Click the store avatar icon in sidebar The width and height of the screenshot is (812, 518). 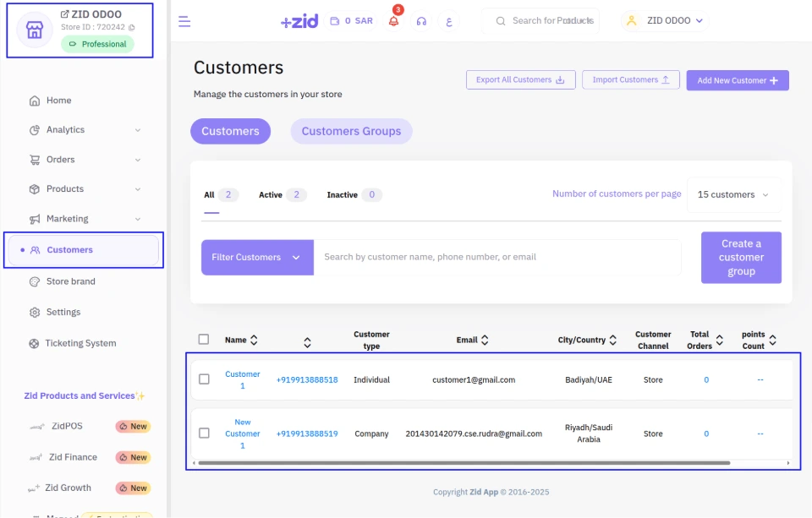pyautogui.click(x=34, y=31)
